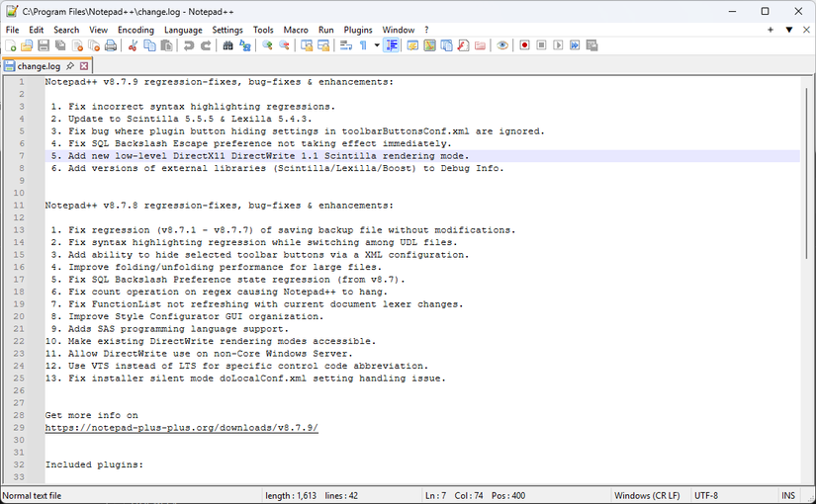The height and width of the screenshot is (504, 816).
Task: Click the Zoom In toolbar icon
Action: 267,45
